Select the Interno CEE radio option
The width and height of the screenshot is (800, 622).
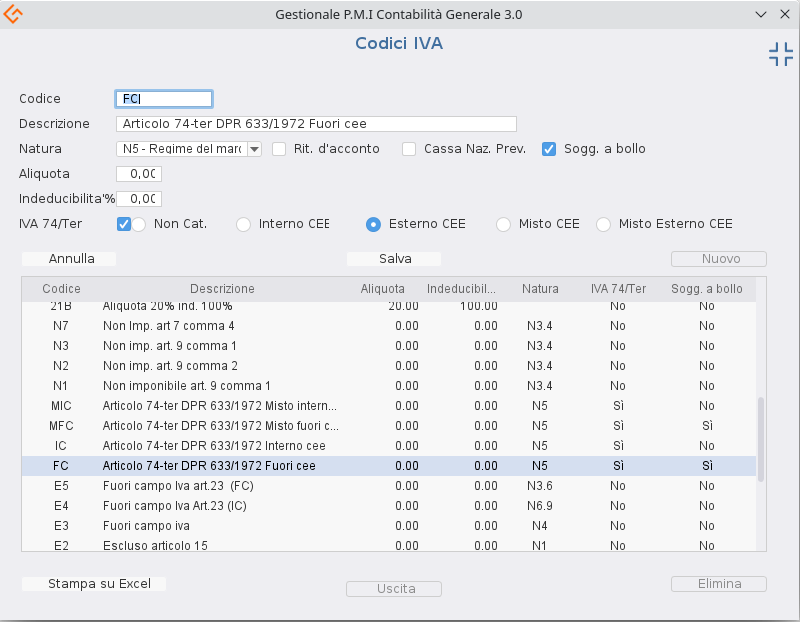[243, 225]
